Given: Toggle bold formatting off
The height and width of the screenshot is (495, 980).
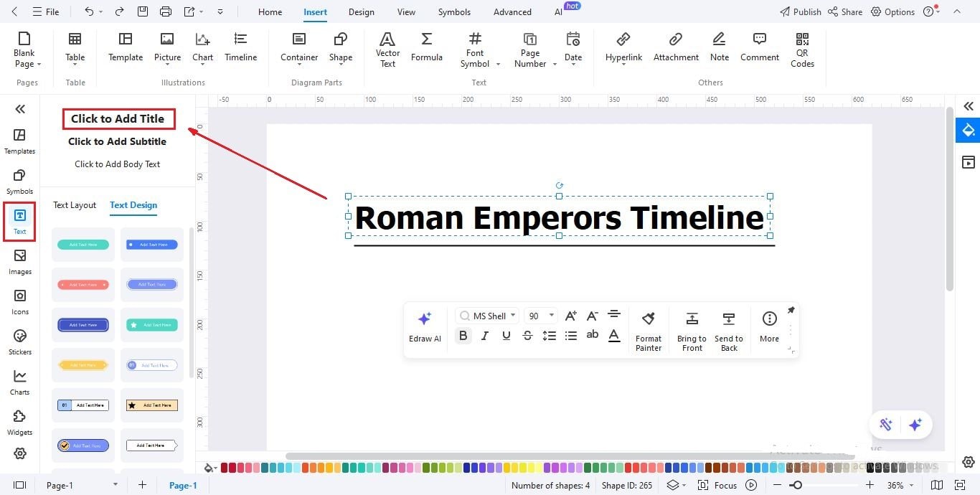Looking at the screenshot, I should coord(463,335).
